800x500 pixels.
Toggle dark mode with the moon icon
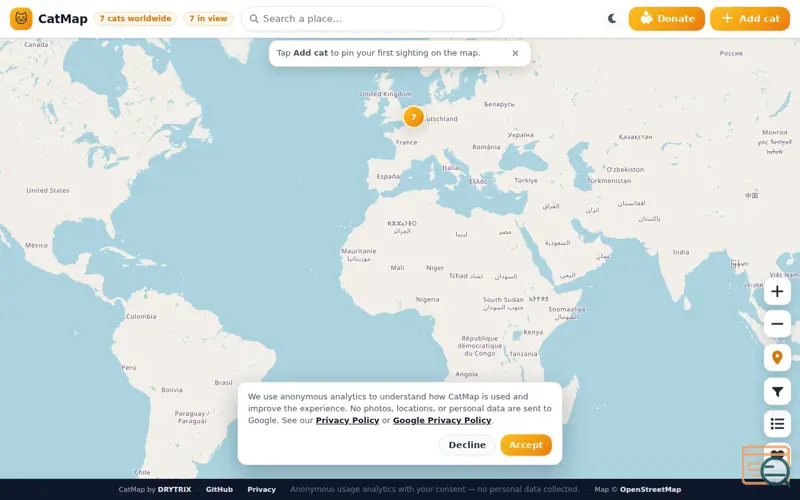[612, 19]
